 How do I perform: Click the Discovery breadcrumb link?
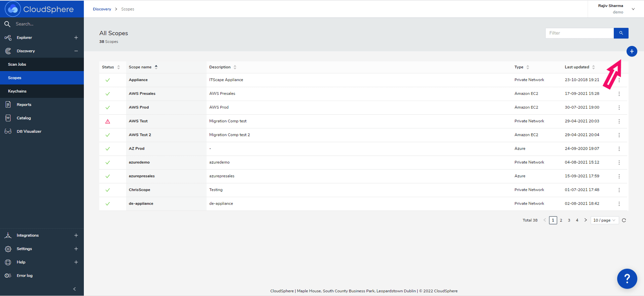click(102, 9)
